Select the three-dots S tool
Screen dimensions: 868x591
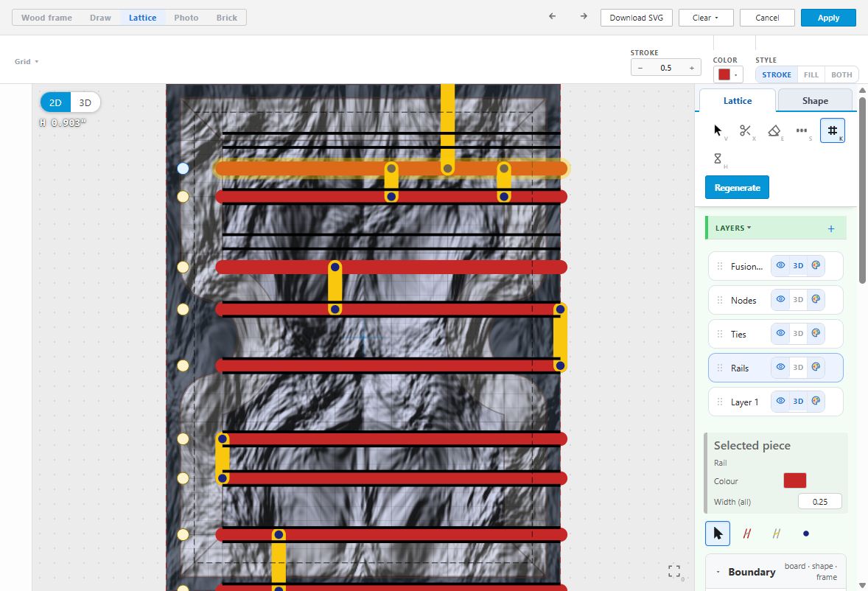(x=802, y=130)
